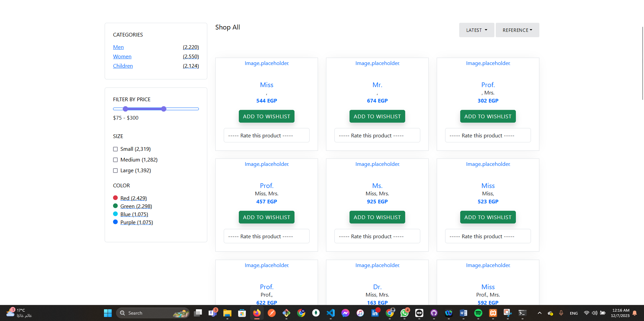
Task: Check the Medium size filter
Action: pyautogui.click(x=115, y=160)
